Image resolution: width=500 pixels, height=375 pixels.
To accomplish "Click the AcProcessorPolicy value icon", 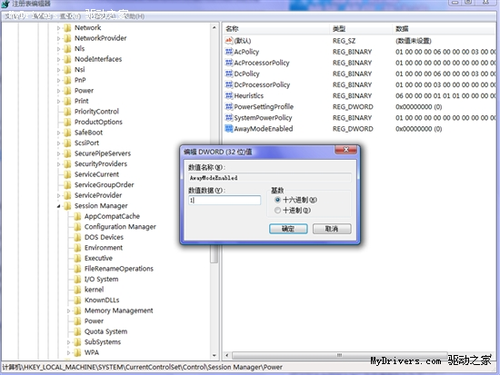I will 229,62.
